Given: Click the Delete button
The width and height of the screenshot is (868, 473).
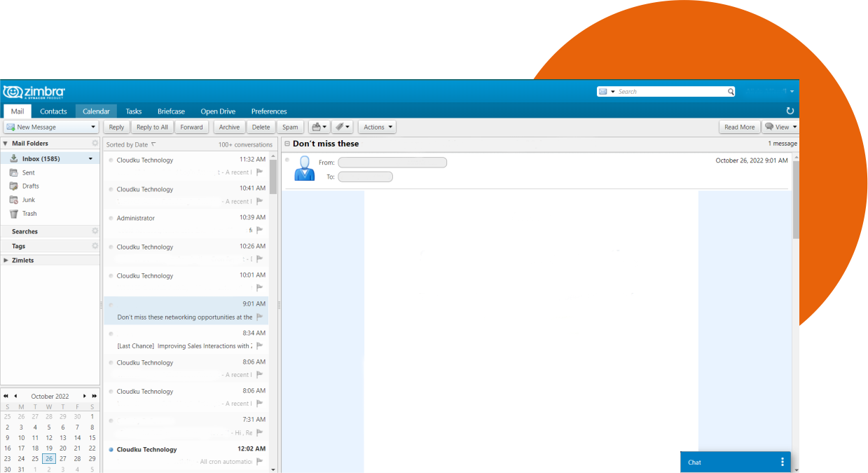Looking at the screenshot, I should 261,127.
